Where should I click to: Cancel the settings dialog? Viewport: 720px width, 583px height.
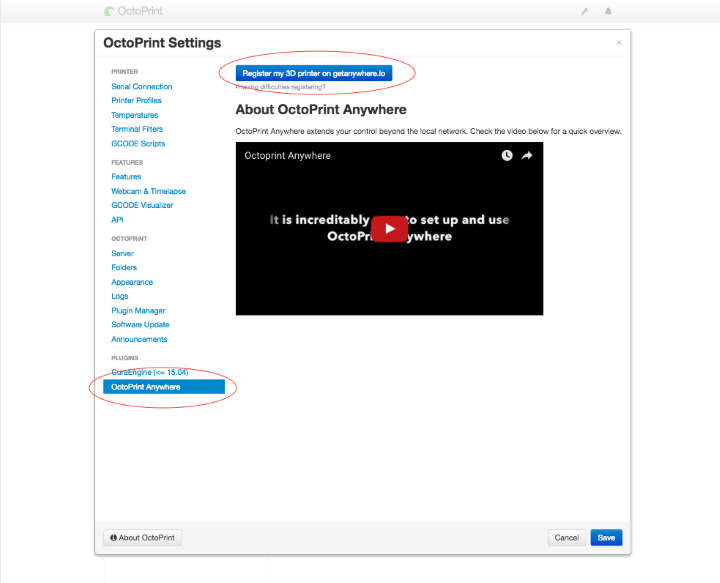pyautogui.click(x=567, y=538)
